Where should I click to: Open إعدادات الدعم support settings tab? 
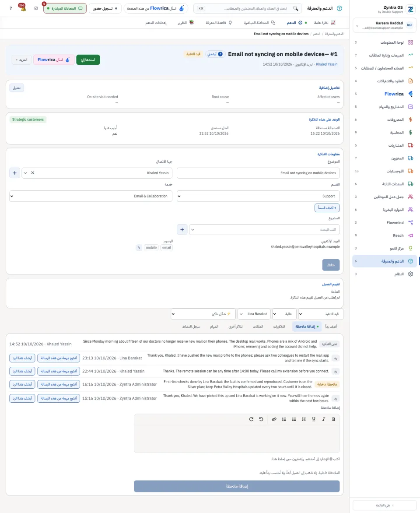pyautogui.click(x=156, y=23)
